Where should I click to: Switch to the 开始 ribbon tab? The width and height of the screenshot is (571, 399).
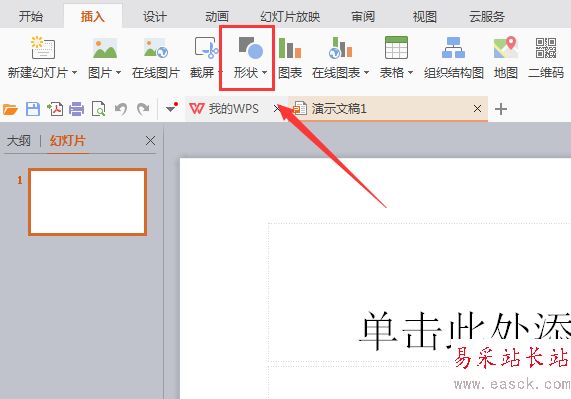[31, 17]
